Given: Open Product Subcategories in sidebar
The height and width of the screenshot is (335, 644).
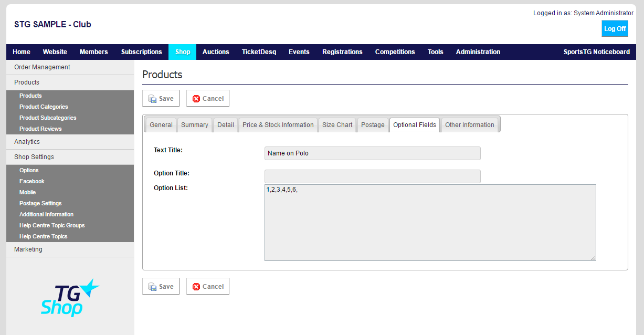Looking at the screenshot, I should tap(48, 118).
